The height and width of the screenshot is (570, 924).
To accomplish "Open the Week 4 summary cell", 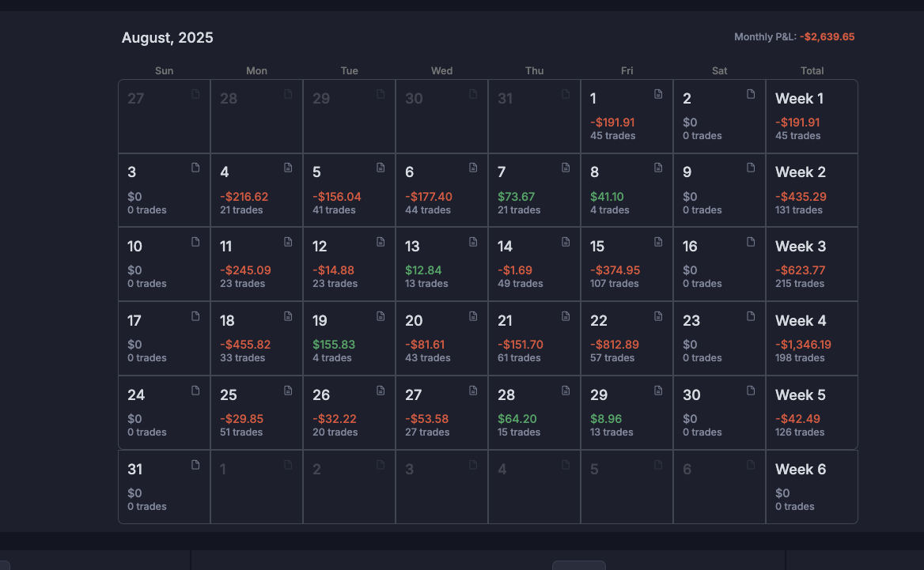I will tap(811, 338).
